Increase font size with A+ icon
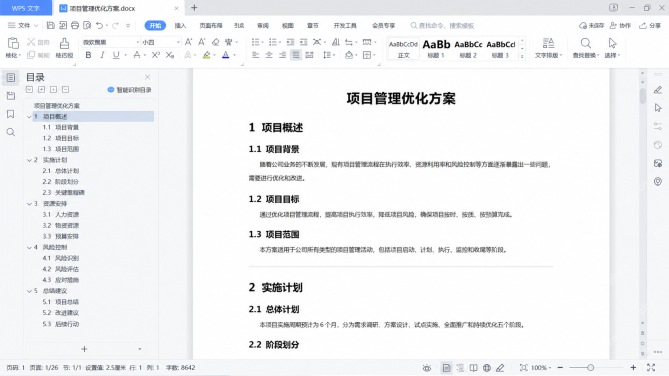Viewport: 669px width, 376px height. pyautogui.click(x=188, y=42)
